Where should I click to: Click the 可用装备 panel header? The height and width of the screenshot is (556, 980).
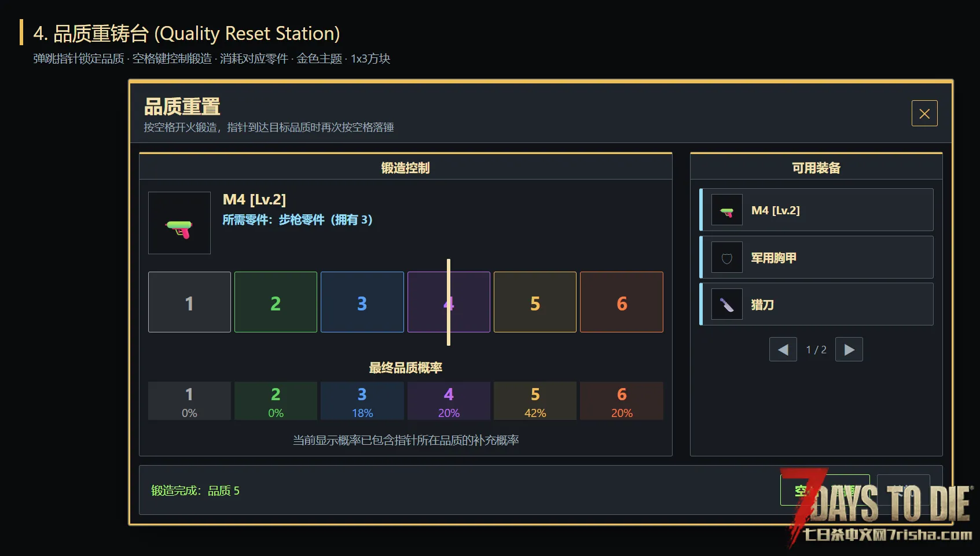click(816, 168)
